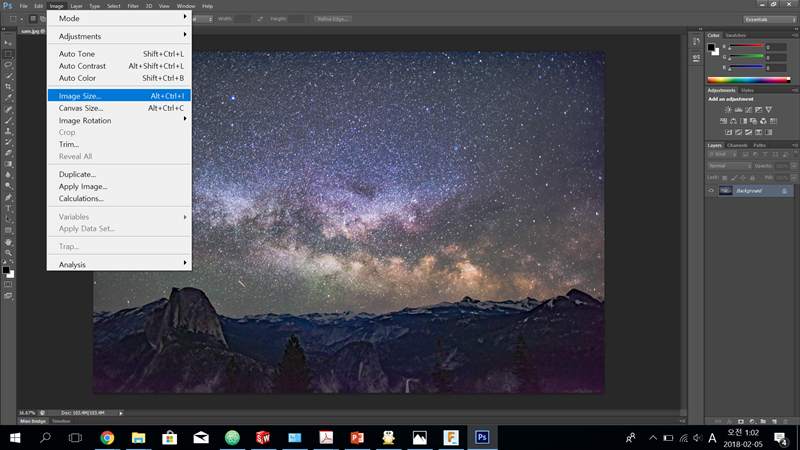Select the Crop tool in toolbox
Viewport: 800px width, 450px height.
coord(8,87)
